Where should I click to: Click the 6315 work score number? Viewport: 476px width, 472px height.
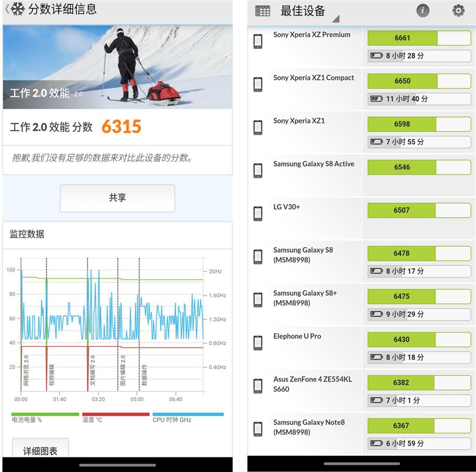[x=121, y=127]
